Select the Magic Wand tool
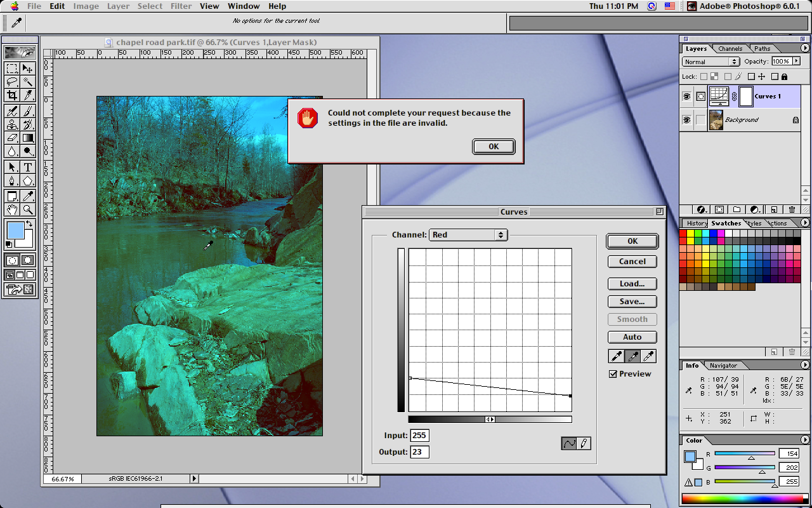The height and width of the screenshot is (508, 812). coord(28,81)
